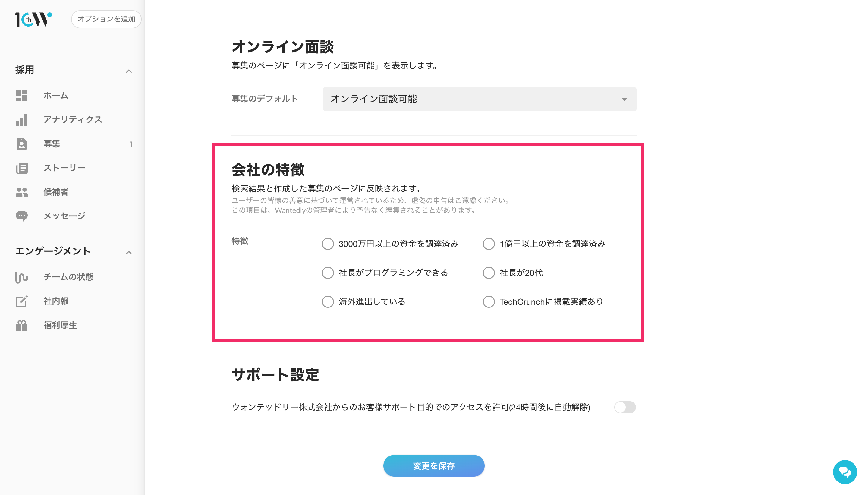Click the 福利厚生 gift icon
The height and width of the screenshot is (495, 868).
pos(21,326)
